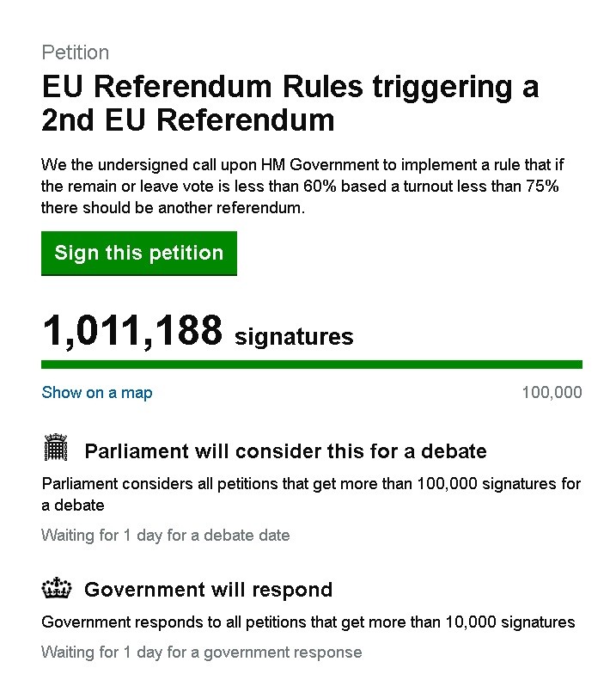Click the green signature progress bar

(x=312, y=365)
